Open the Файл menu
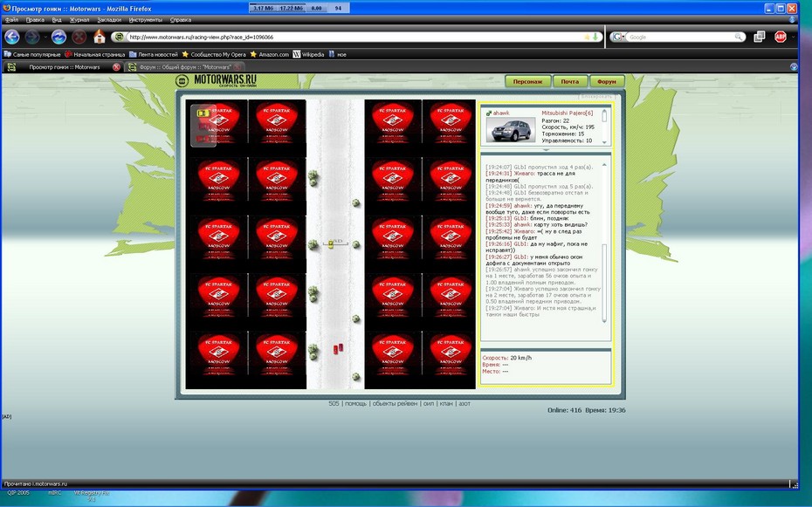 (11, 20)
